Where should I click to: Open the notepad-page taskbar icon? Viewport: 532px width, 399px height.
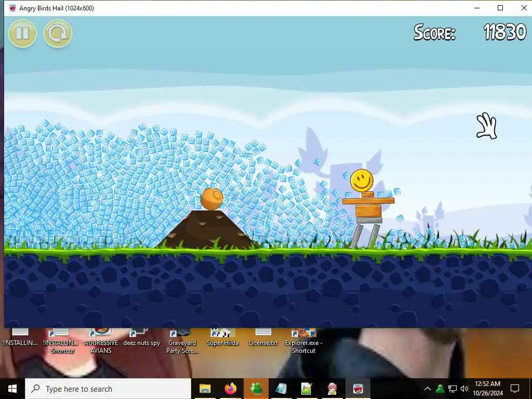[281, 389]
